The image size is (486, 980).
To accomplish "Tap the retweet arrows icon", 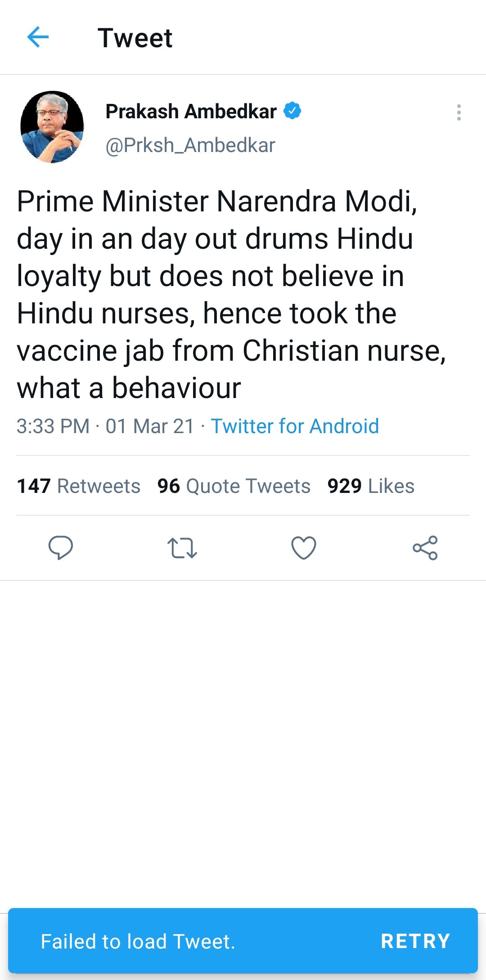I will tap(182, 548).
